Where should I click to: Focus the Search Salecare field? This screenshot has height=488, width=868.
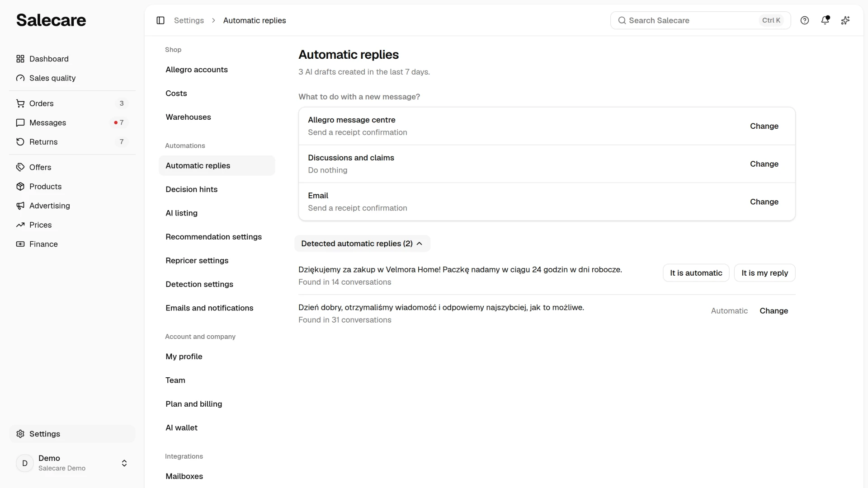click(x=700, y=20)
